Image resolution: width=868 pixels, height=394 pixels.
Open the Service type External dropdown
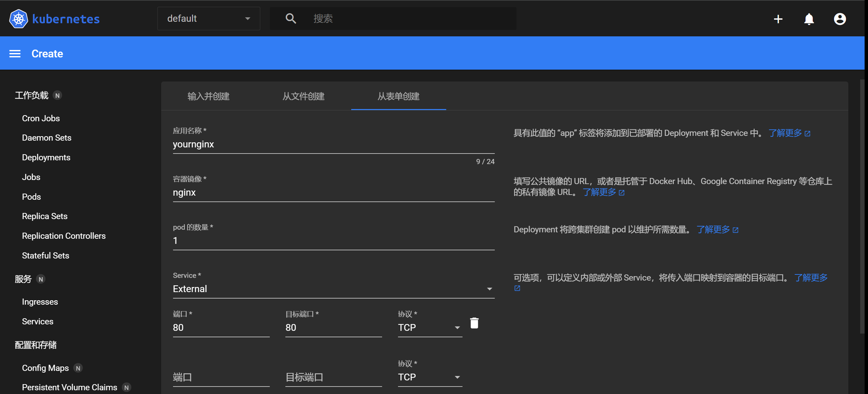click(x=333, y=289)
